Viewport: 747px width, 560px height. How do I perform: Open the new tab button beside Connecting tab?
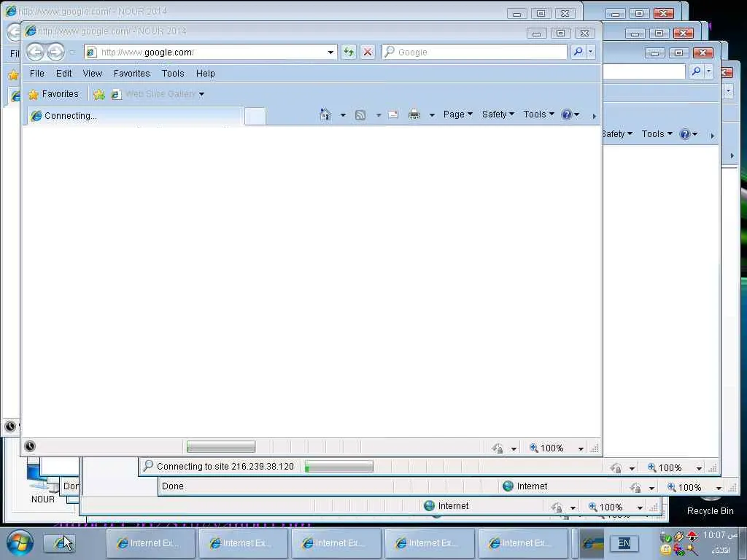pos(255,116)
